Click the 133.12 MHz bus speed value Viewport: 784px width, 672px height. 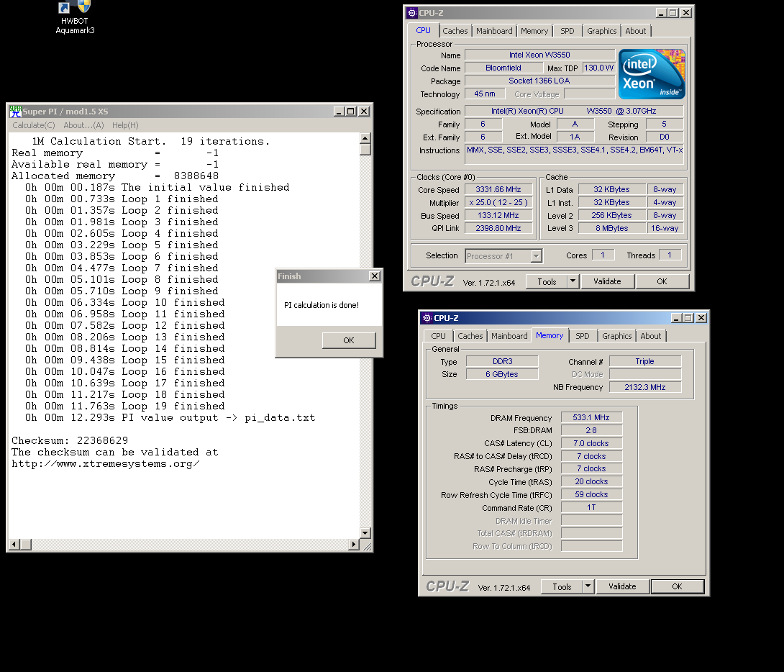(498, 216)
